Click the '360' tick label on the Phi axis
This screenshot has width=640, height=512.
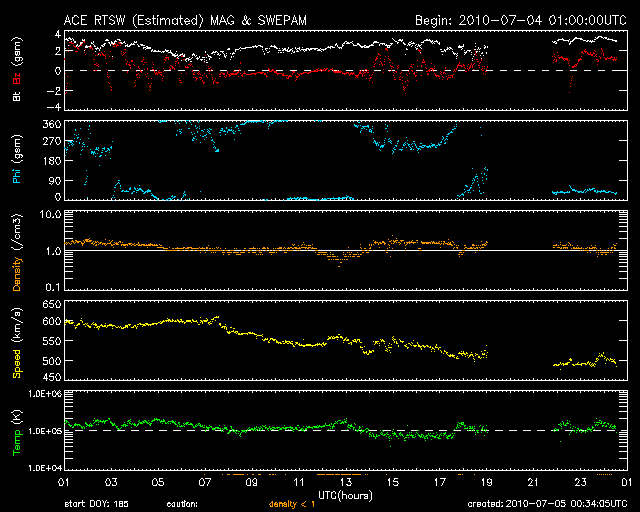tap(52, 124)
